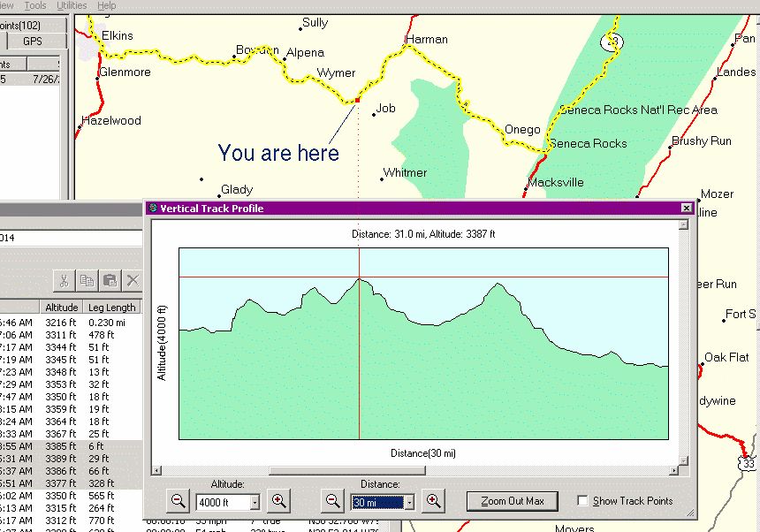Zoom out the Altitude axis

(178, 501)
